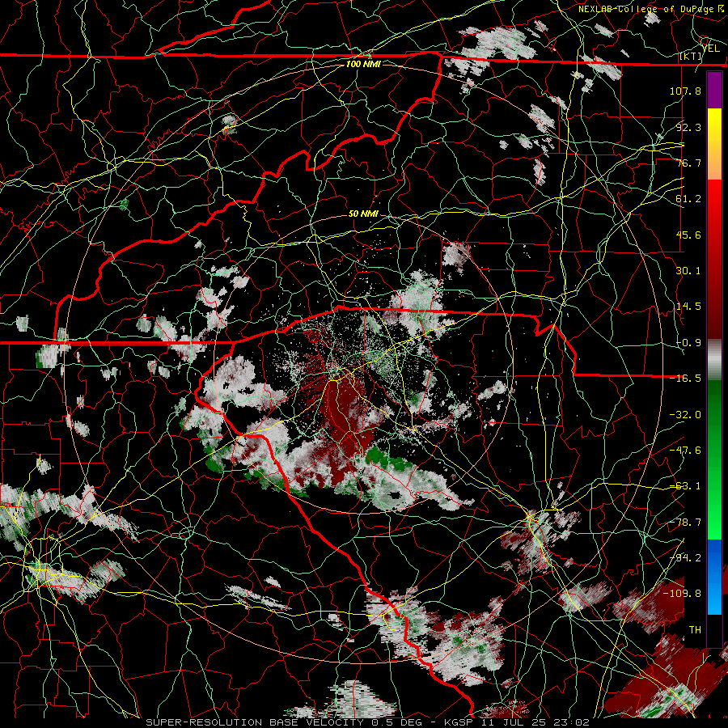Click the 61.2 velocity scale value
The image size is (728, 728).
(688, 199)
